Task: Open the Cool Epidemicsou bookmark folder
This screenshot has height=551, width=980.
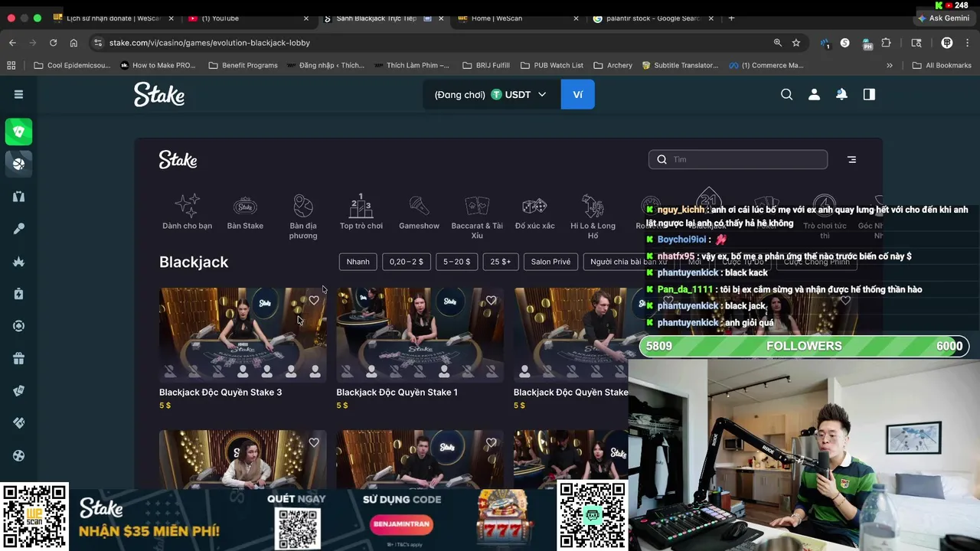Action: click(x=72, y=65)
